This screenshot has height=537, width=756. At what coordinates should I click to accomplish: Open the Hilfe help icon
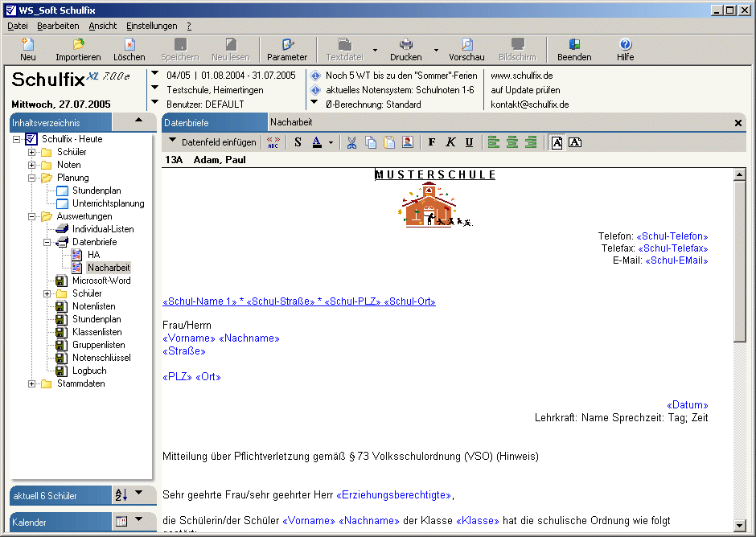[626, 45]
